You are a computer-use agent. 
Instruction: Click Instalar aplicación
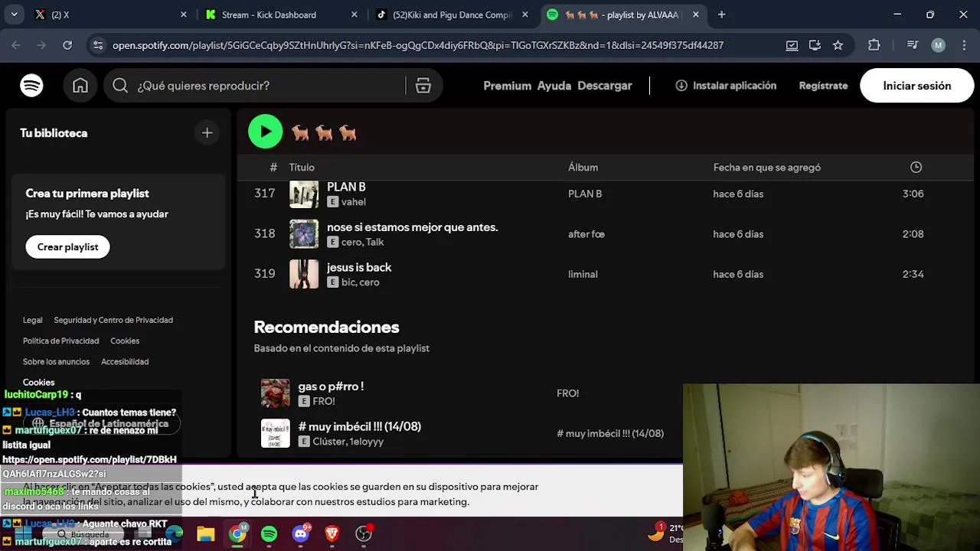726,86
